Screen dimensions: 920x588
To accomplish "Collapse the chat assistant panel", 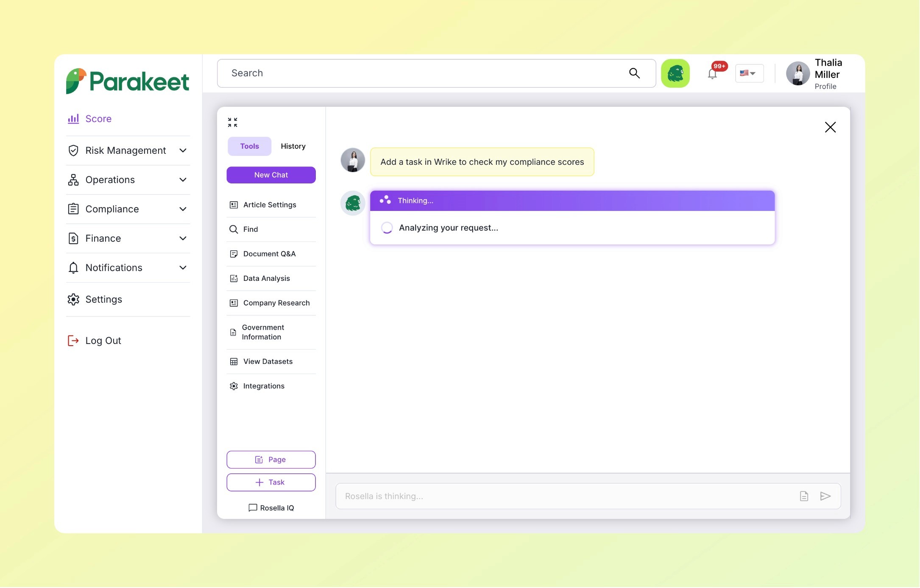I will [x=232, y=122].
